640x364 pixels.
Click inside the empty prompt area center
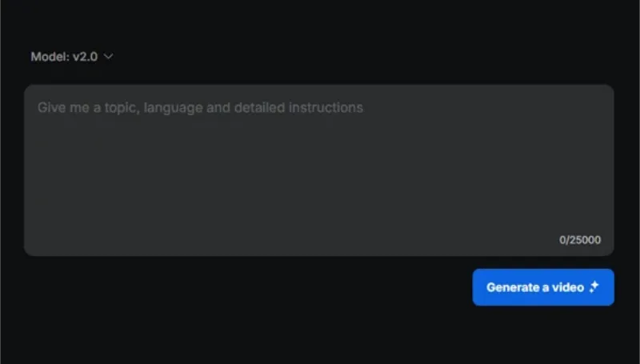click(318, 170)
